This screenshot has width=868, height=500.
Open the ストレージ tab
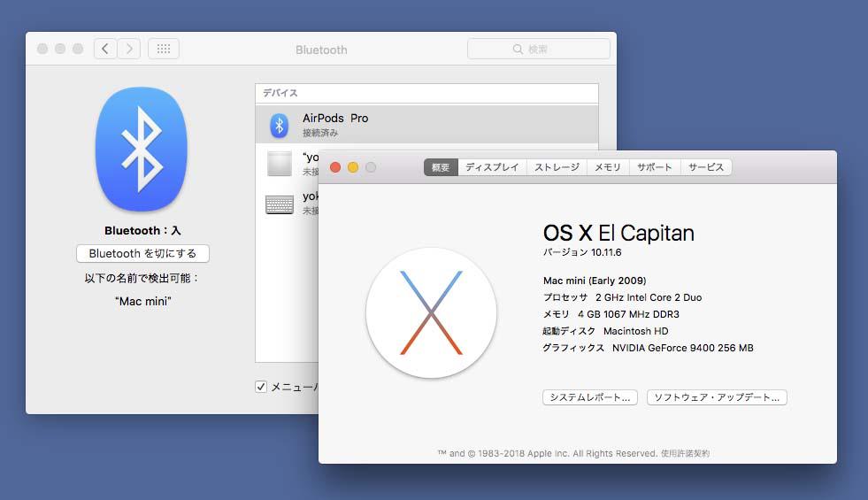click(x=557, y=167)
